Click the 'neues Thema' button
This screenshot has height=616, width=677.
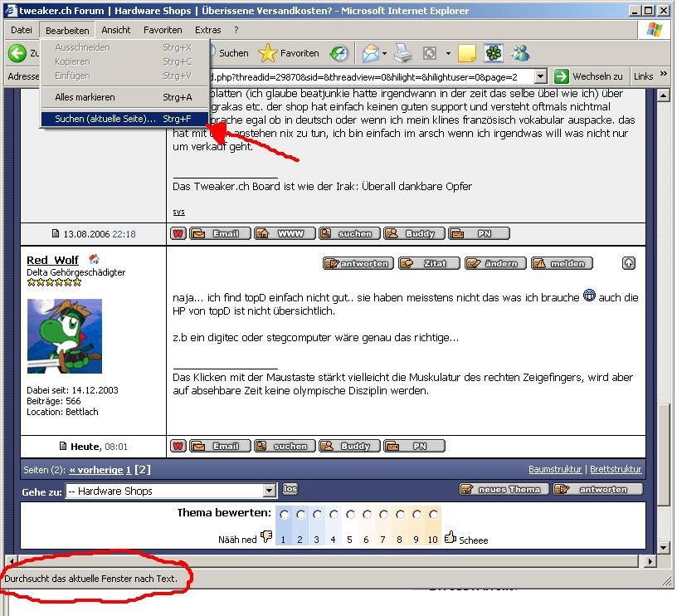(503, 490)
